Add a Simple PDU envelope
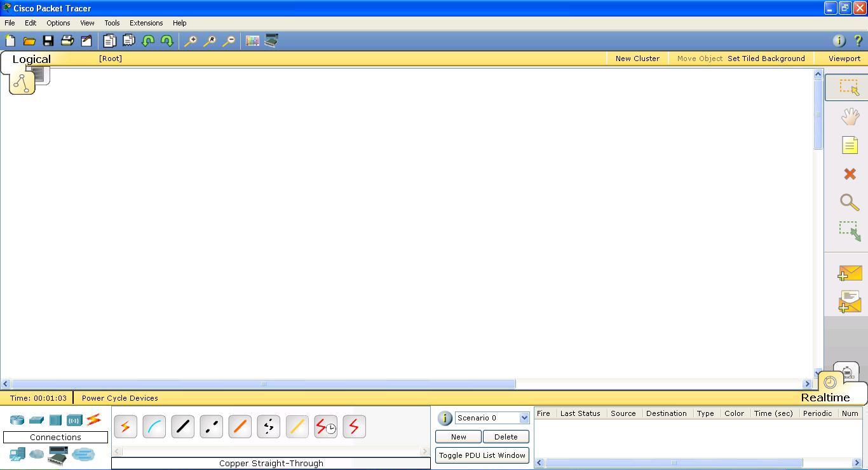 (850, 273)
